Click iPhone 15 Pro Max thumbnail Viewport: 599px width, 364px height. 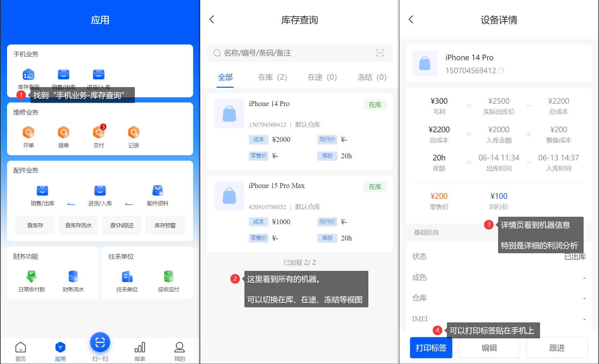point(229,196)
